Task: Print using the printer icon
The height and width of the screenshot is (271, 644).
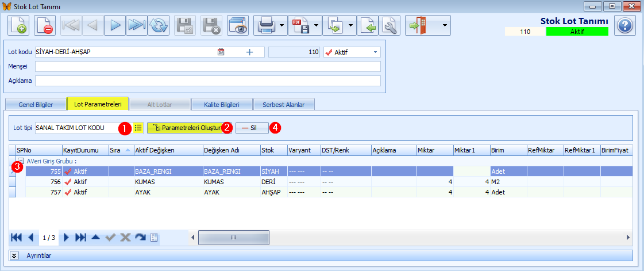Action: tap(266, 25)
